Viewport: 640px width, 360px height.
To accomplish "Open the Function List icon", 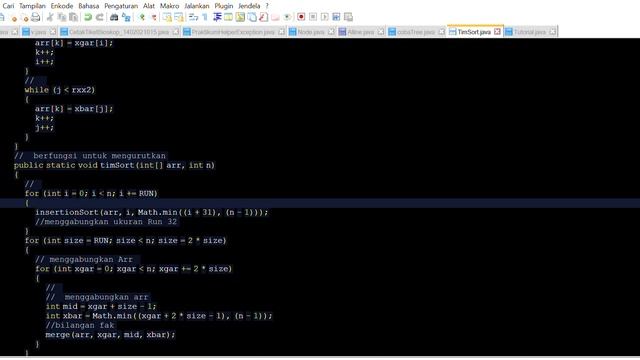I will pyautogui.click(x=264, y=17).
